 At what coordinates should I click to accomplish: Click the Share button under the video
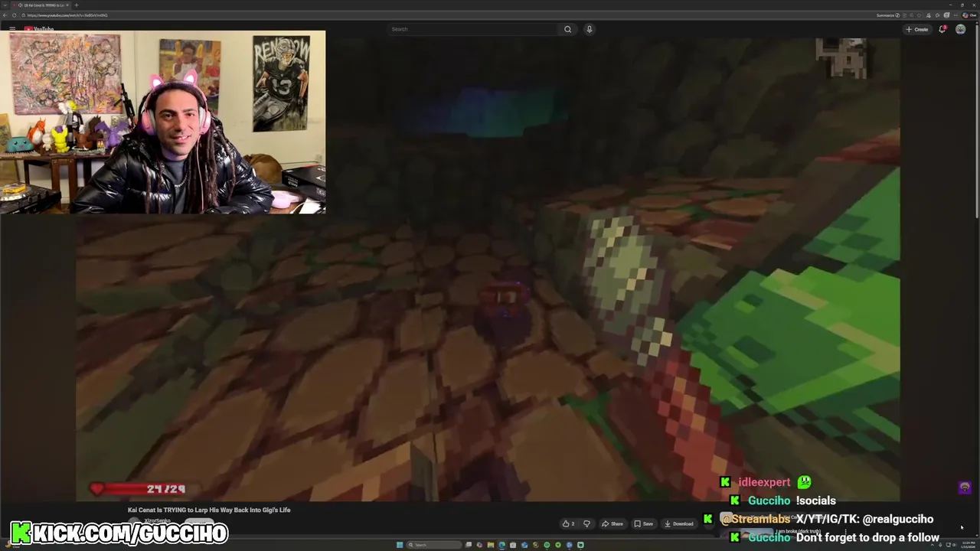tap(612, 523)
